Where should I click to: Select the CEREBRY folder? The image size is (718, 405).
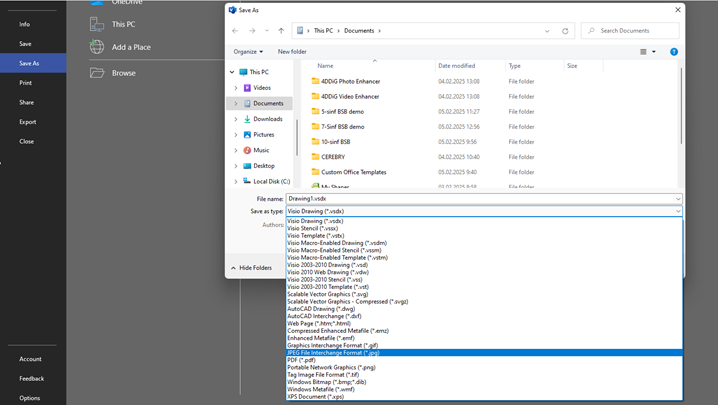point(333,157)
